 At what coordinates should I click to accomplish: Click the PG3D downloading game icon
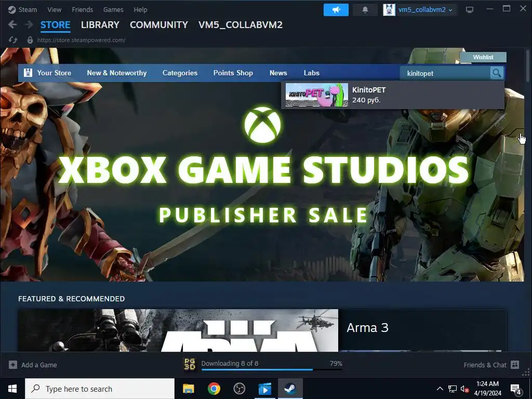click(x=189, y=364)
